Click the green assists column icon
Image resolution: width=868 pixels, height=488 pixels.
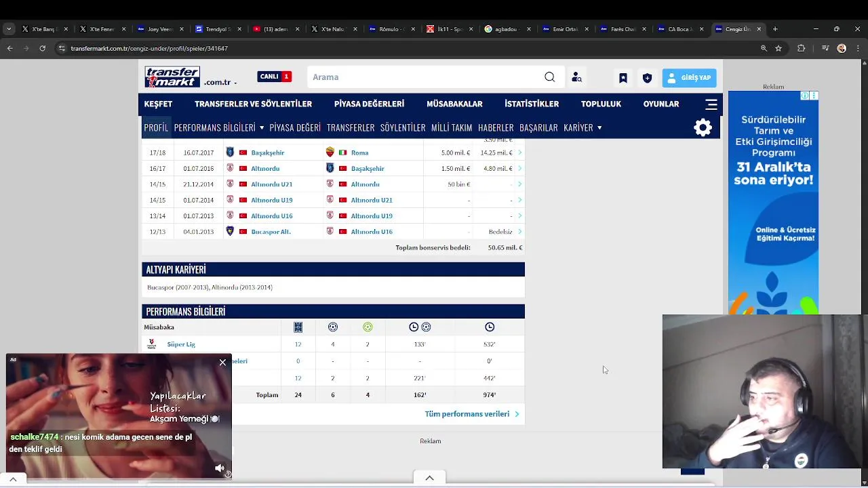click(x=368, y=327)
